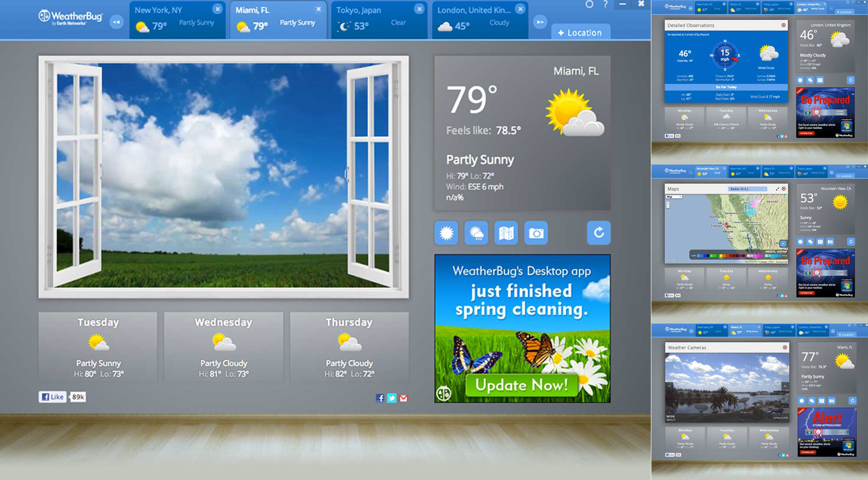The image size is (868, 480).
Task: Close the Tokyo 53° location tab
Action: pyautogui.click(x=419, y=9)
